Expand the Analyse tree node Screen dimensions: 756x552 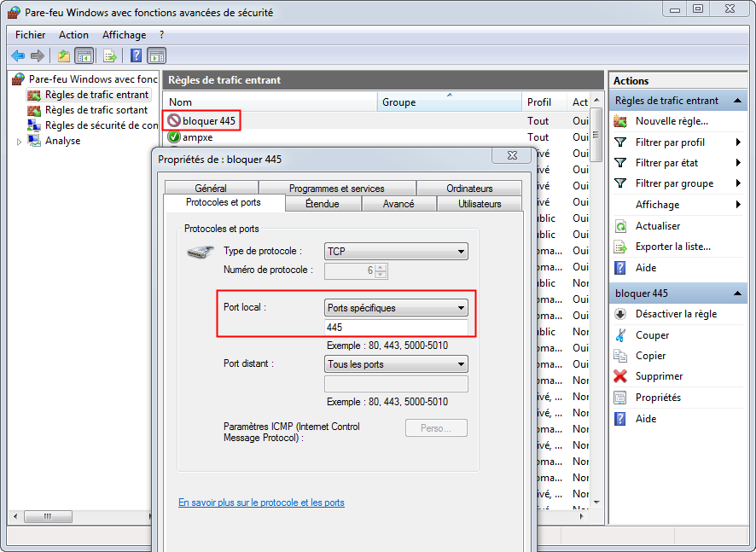point(20,142)
